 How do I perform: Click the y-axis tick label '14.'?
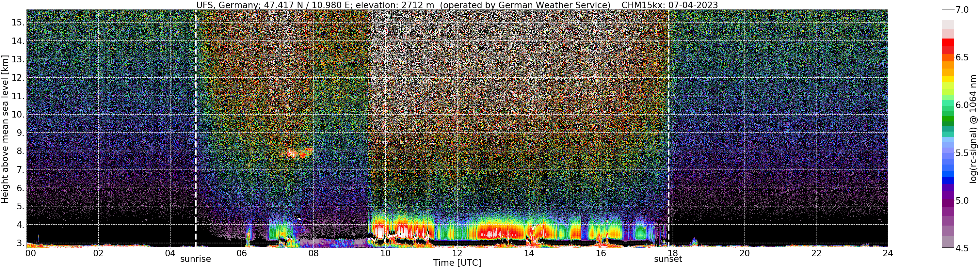pos(18,41)
